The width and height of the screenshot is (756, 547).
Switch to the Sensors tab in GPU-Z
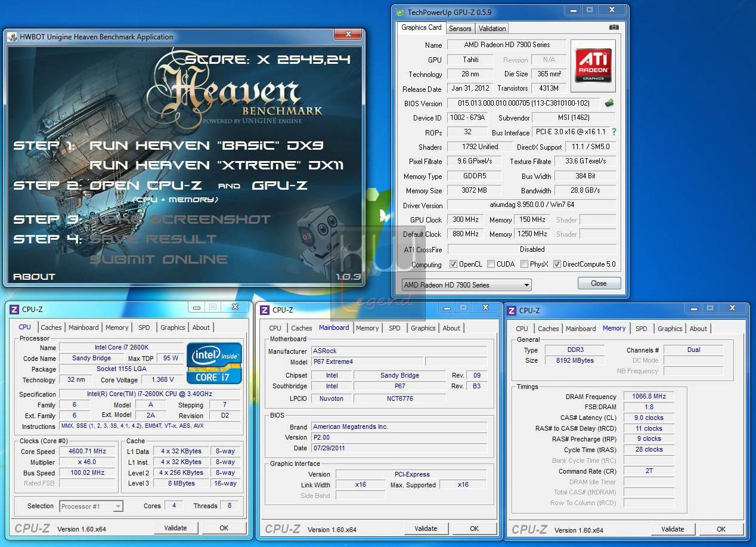click(x=460, y=29)
